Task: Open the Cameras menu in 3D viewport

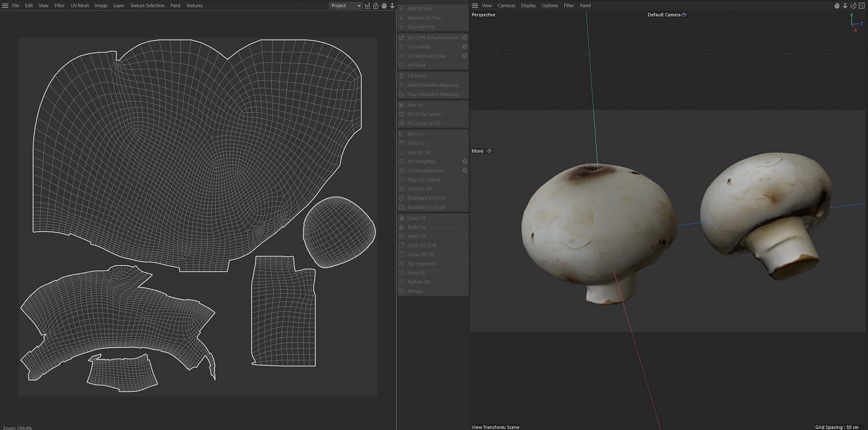Action: coord(506,5)
